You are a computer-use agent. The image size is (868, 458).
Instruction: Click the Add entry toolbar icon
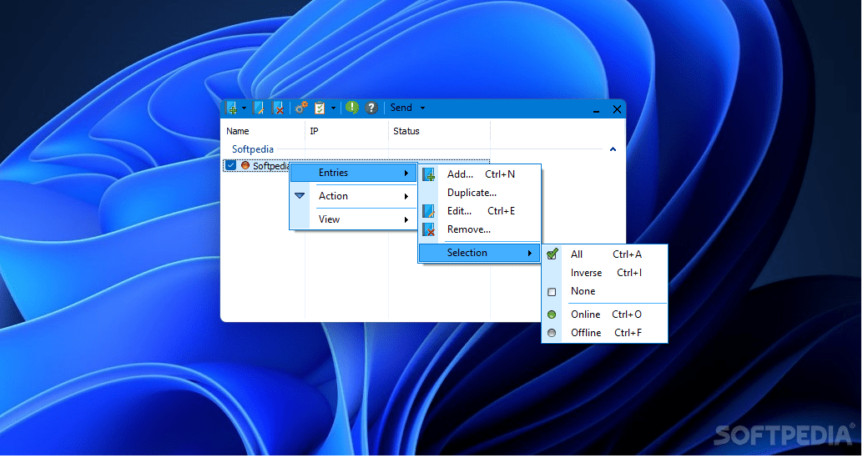(x=231, y=108)
